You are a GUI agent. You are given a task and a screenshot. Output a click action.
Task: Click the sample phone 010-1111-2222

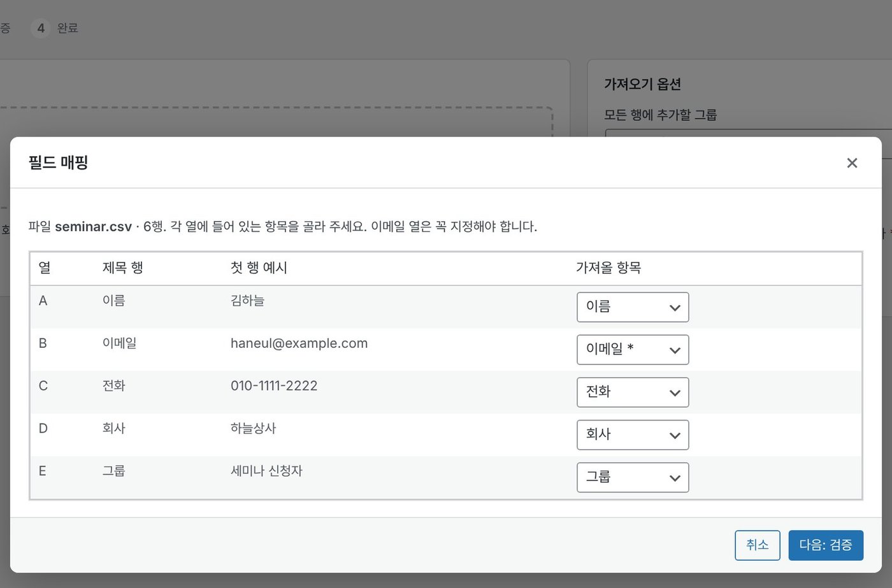coord(274,386)
